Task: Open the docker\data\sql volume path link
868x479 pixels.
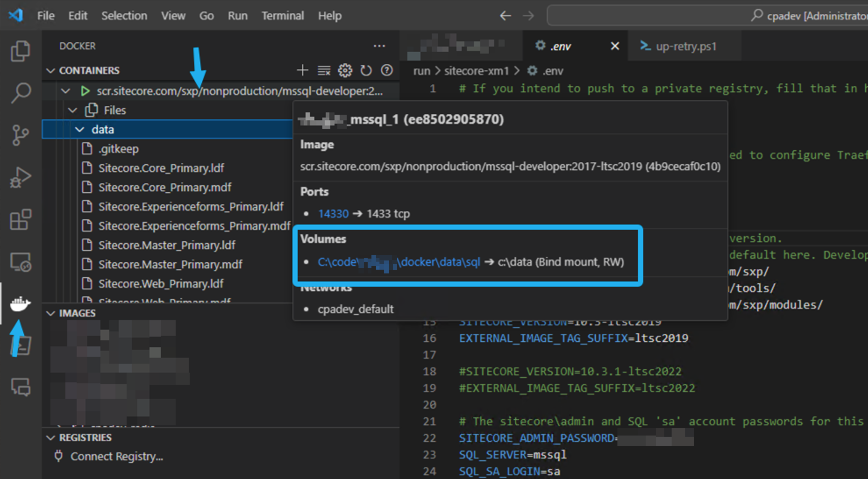Action: coord(399,262)
